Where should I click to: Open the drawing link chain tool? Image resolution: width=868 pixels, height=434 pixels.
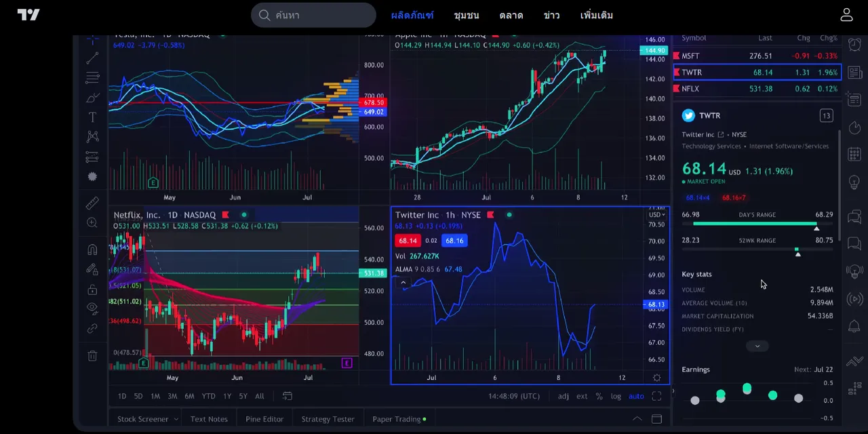[x=92, y=328]
